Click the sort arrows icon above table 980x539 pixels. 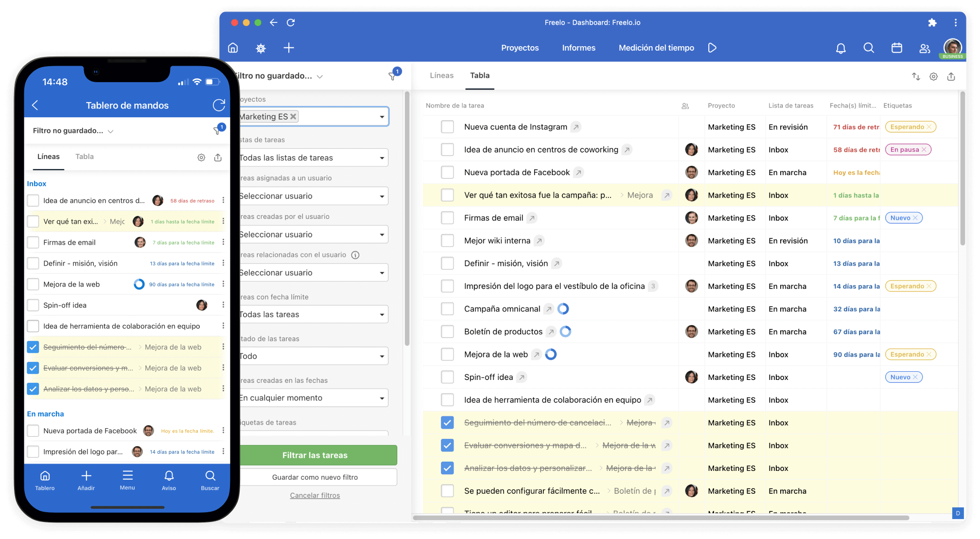point(916,76)
